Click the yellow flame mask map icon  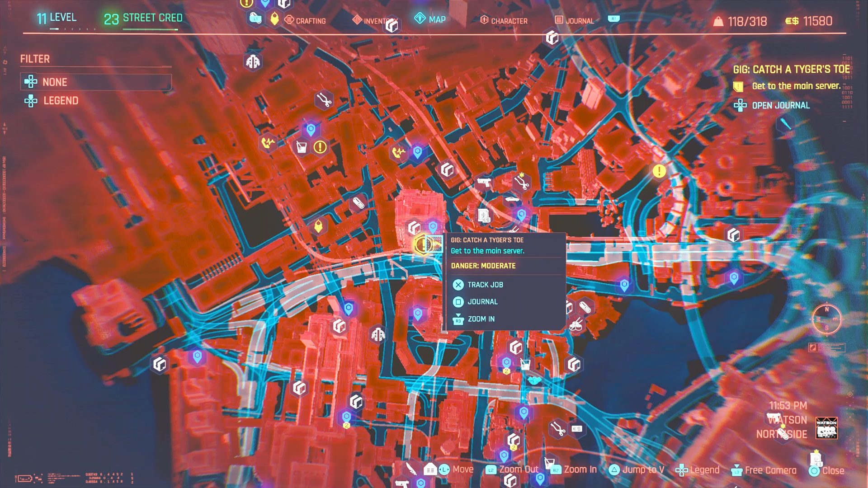point(318,225)
